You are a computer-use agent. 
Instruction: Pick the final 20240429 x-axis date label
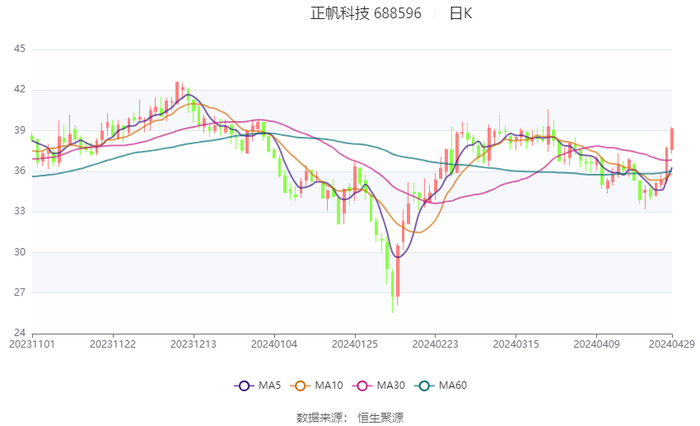(672, 344)
